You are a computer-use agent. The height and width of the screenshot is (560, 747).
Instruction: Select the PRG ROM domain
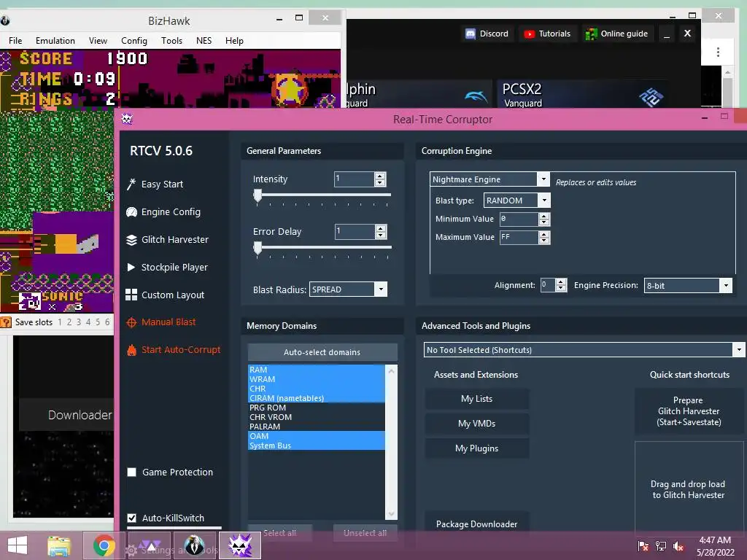[317, 408]
